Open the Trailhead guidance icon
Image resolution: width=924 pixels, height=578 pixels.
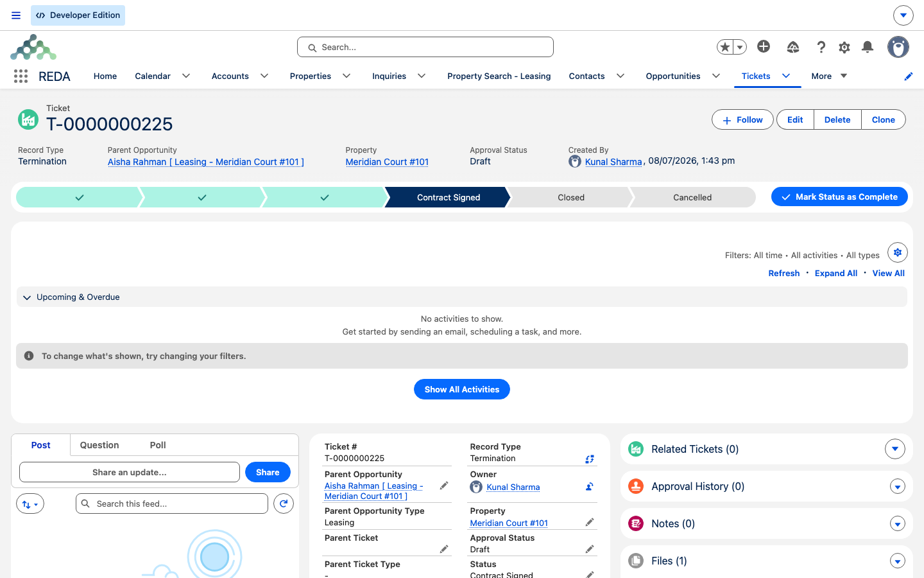pyautogui.click(x=793, y=47)
